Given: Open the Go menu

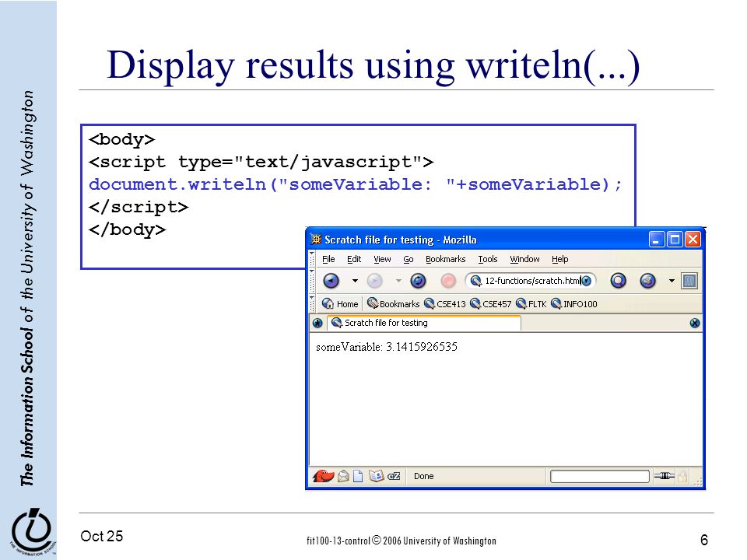Looking at the screenshot, I should click(x=409, y=259).
